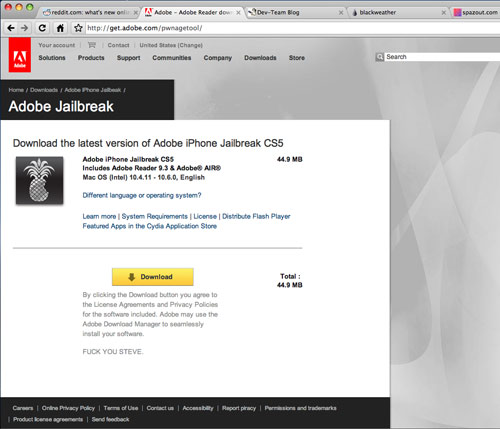Screen dimensions: 500x429
Task: Open the Products navigation menu
Action: pos(91,58)
